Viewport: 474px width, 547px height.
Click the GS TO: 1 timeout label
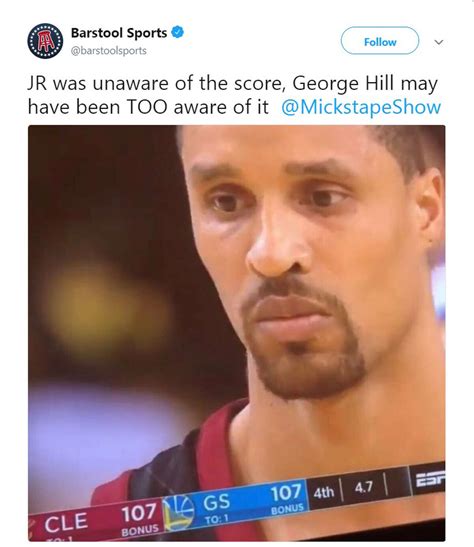tap(217, 519)
